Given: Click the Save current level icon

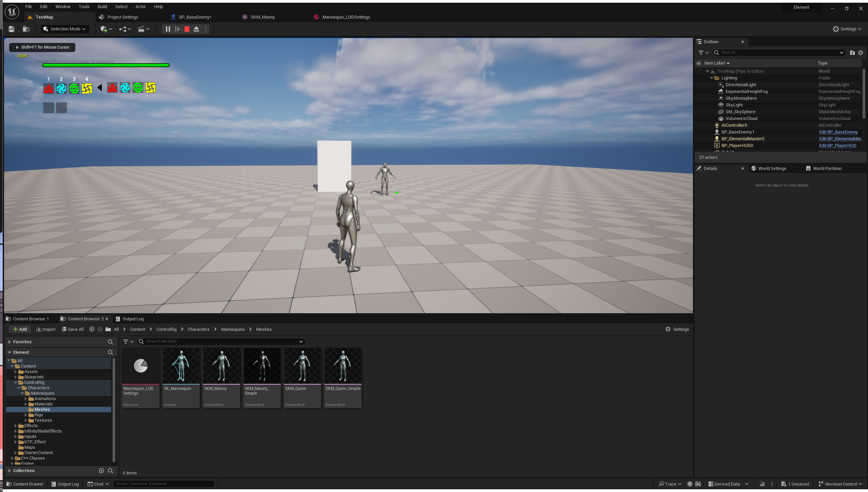Looking at the screenshot, I should tap(11, 29).
